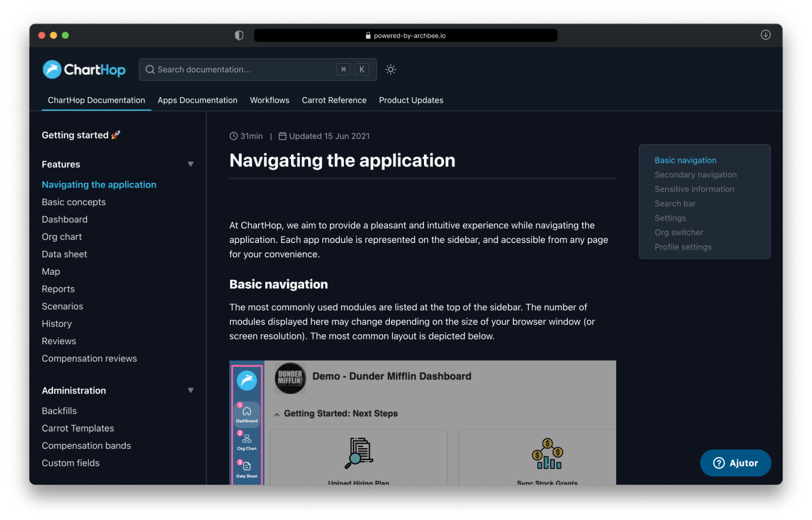Click the Navigating the application title

(342, 161)
